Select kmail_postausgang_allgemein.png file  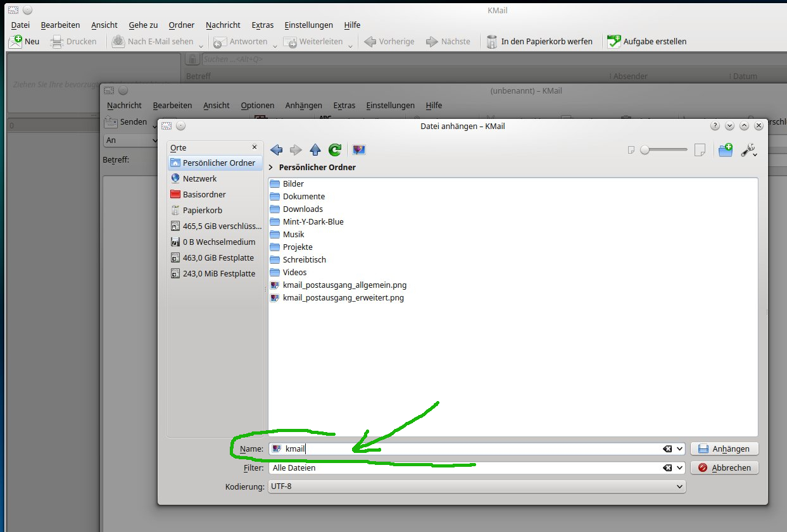pos(344,285)
